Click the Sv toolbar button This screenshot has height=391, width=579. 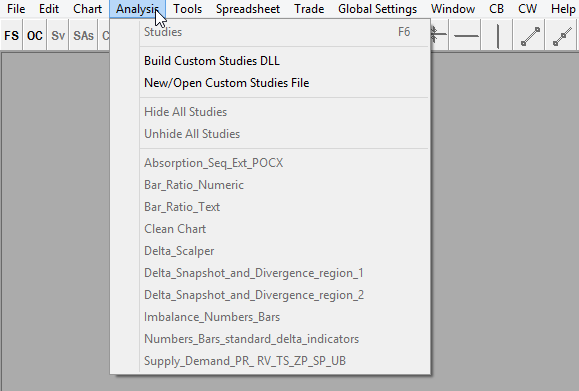[x=58, y=35]
